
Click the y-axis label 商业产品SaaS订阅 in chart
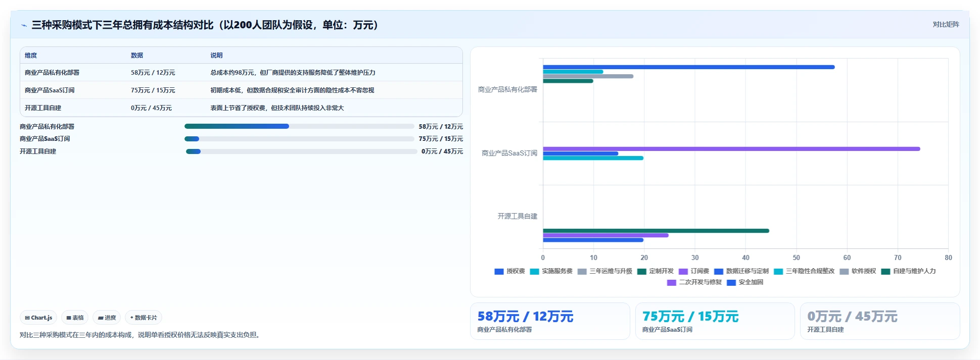coord(509,153)
